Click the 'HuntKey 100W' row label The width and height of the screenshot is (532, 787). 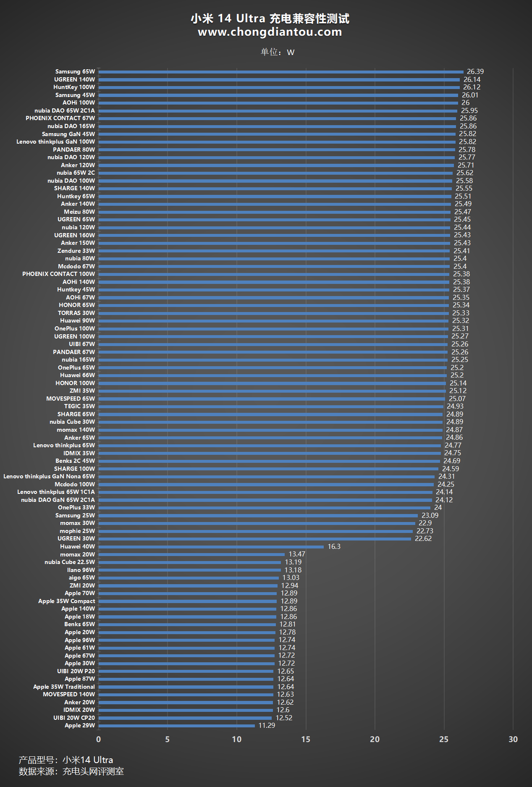pyautogui.click(x=74, y=87)
